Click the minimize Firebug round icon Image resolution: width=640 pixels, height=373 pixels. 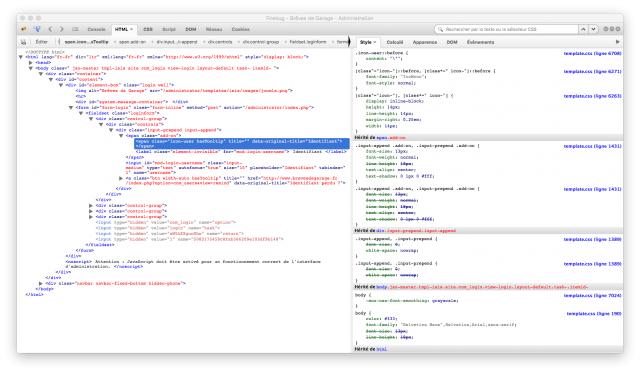pyautogui.click(x=606, y=29)
